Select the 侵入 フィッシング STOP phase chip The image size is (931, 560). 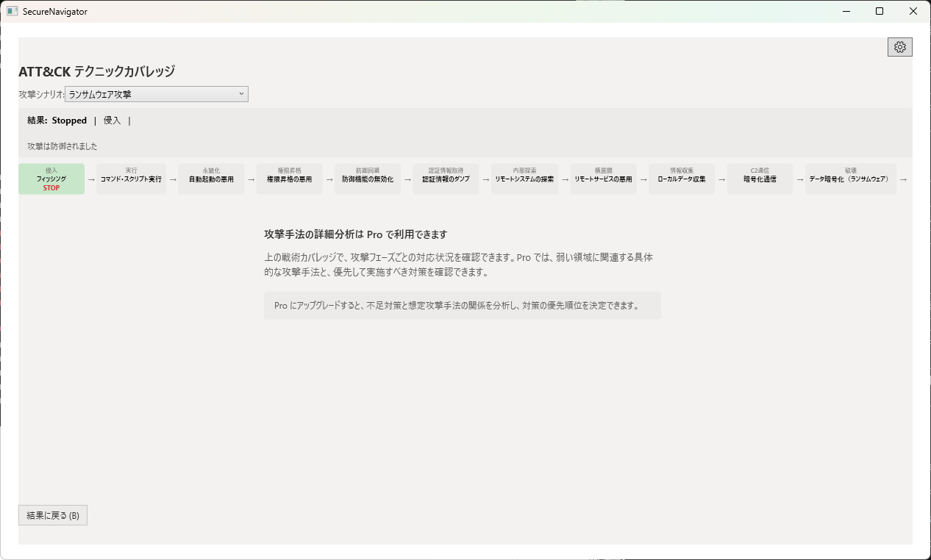51,179
